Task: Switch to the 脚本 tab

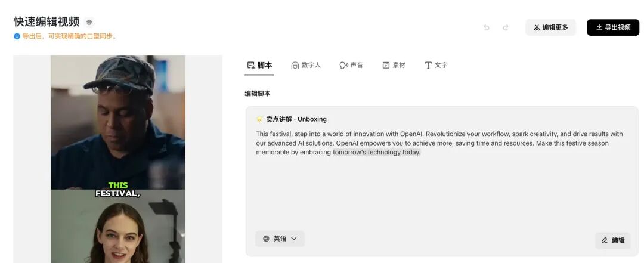Action: 259,65
